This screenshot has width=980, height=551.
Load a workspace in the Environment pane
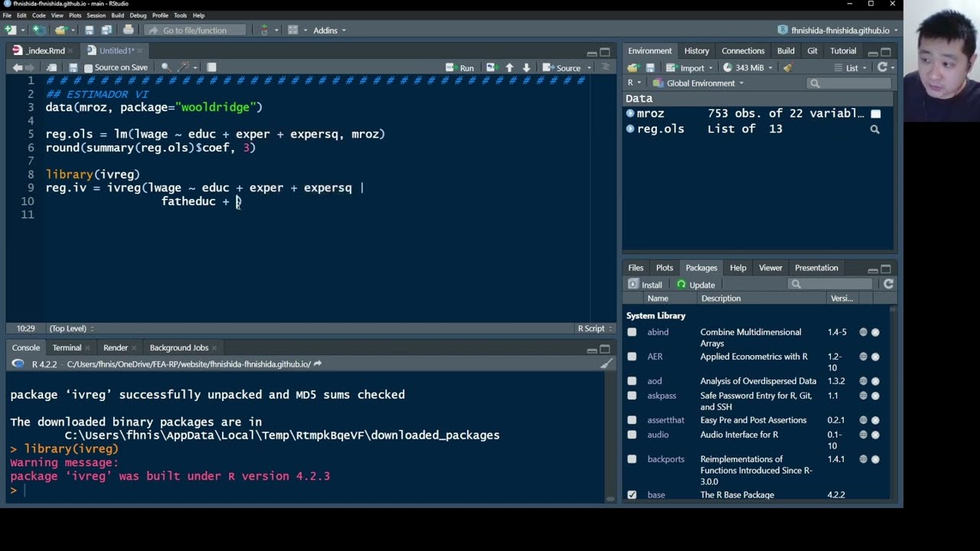pos(633,67)
